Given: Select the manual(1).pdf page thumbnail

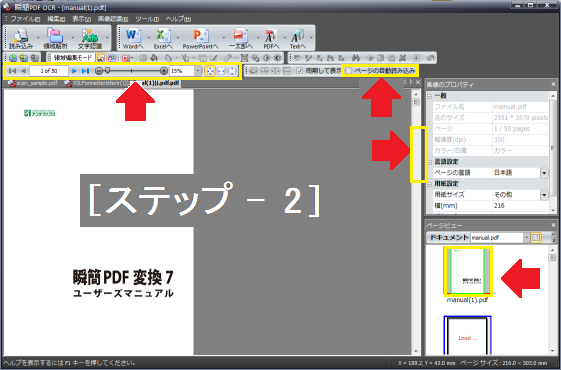Looking at the screenshot, I should pos(468,271).
